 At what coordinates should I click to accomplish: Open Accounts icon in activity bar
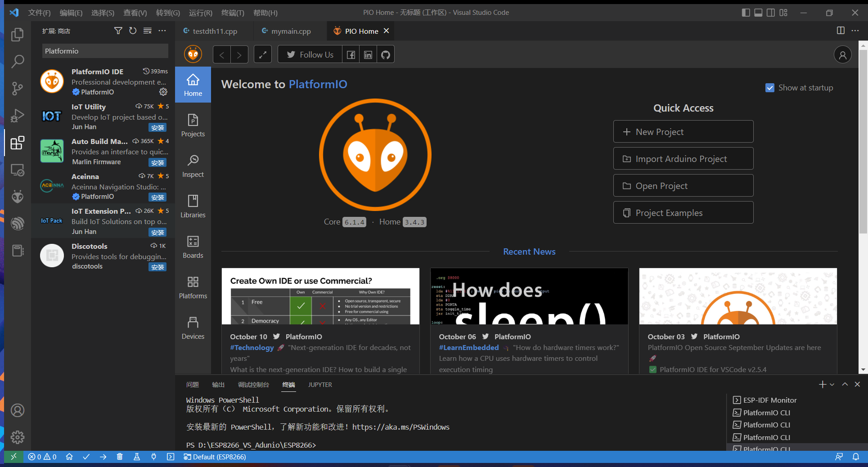click(17, 410)
